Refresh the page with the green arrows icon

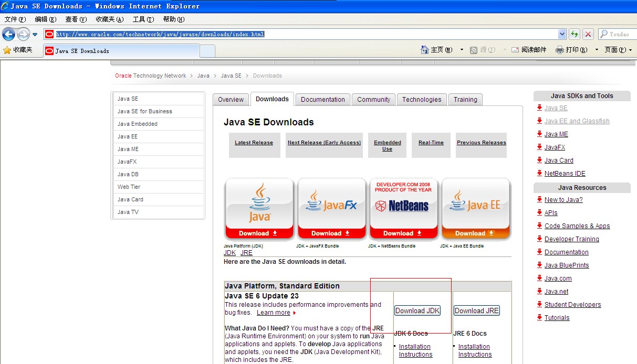click(575, 35)
